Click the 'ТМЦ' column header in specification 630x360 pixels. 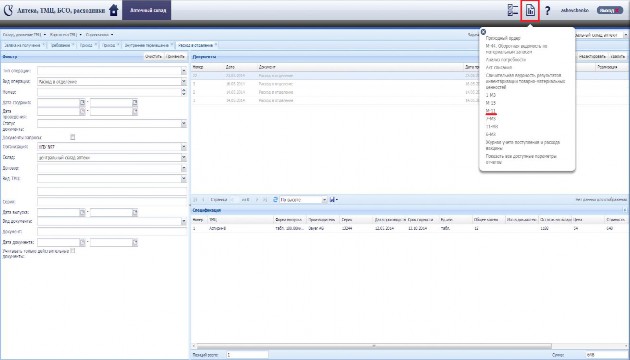(240, 220)
